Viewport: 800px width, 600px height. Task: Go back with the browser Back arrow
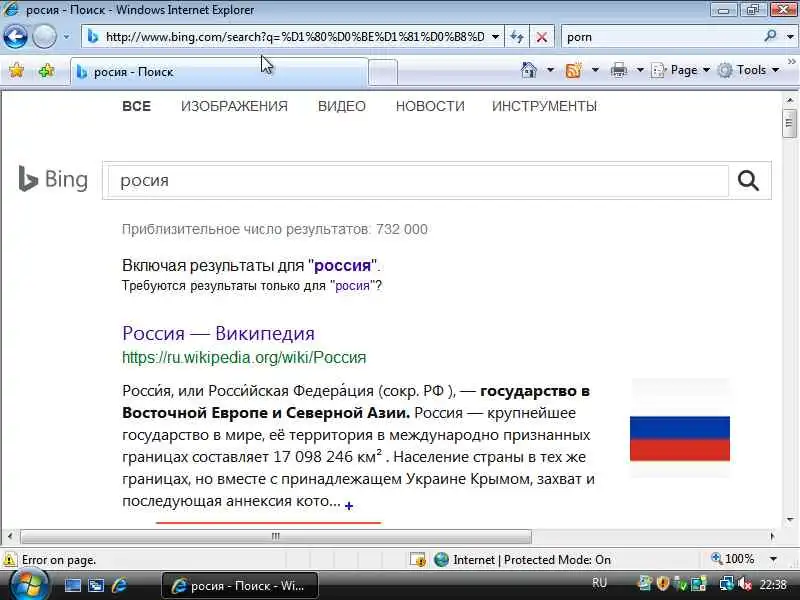(15, 37)
